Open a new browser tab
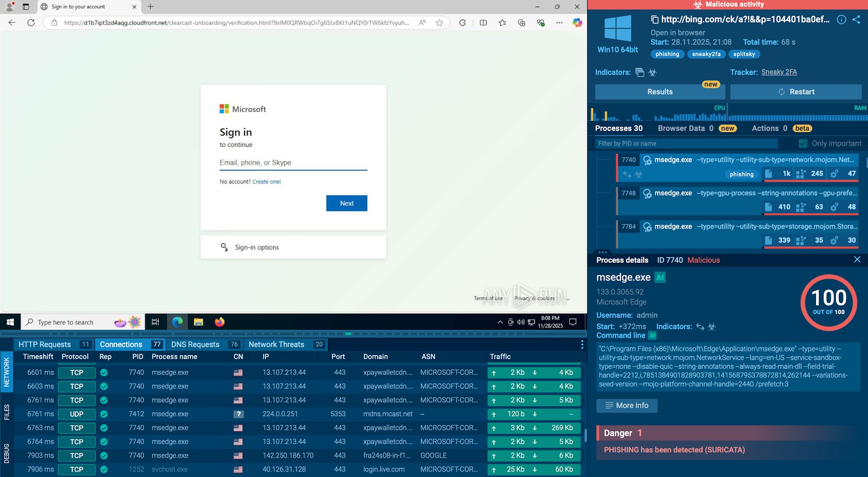Viewport: 868px width, 477px height. click(x=150, y=7)
